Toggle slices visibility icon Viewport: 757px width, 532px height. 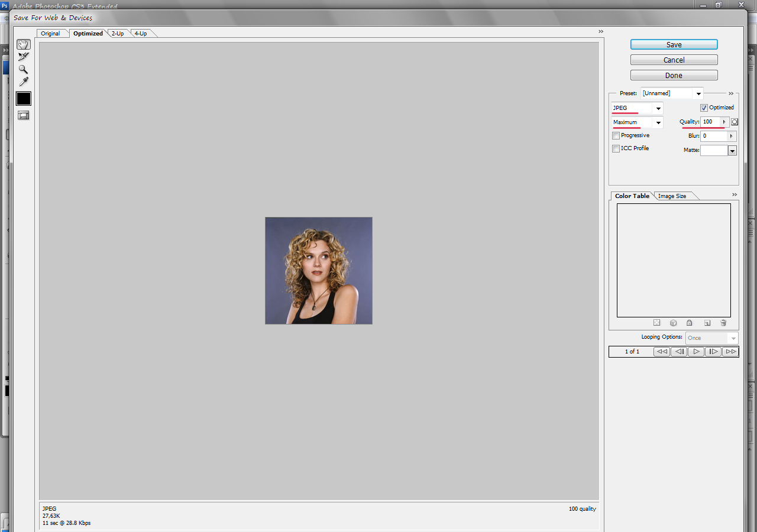click(23, 115)
